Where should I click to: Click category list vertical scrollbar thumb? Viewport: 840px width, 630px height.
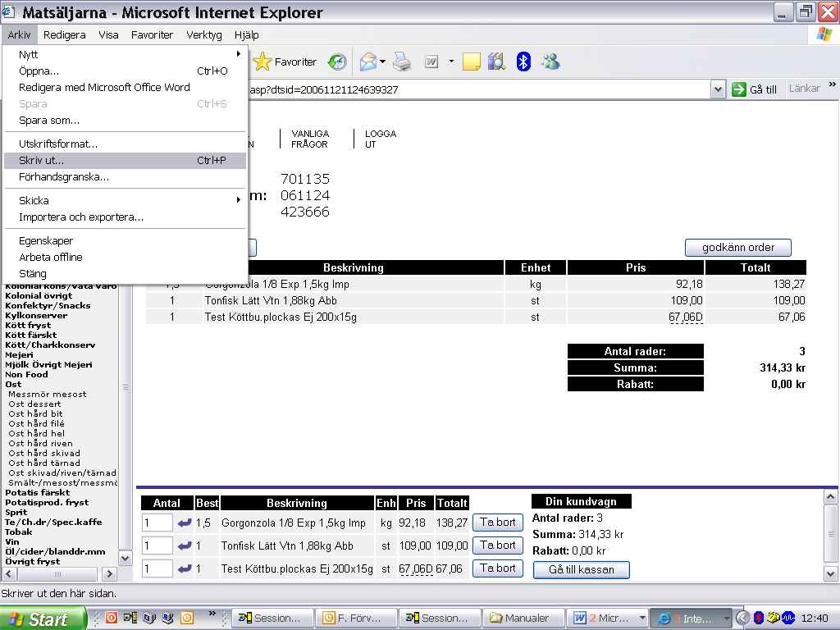click(126, 386)
